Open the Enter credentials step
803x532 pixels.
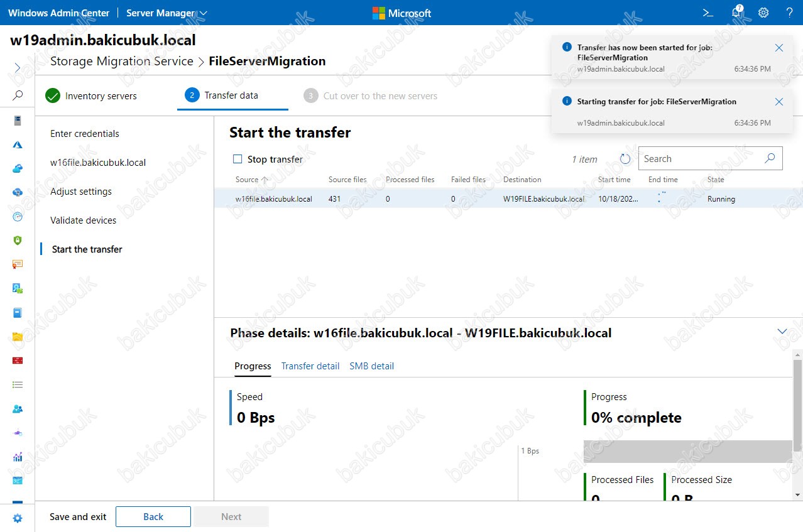85,134
